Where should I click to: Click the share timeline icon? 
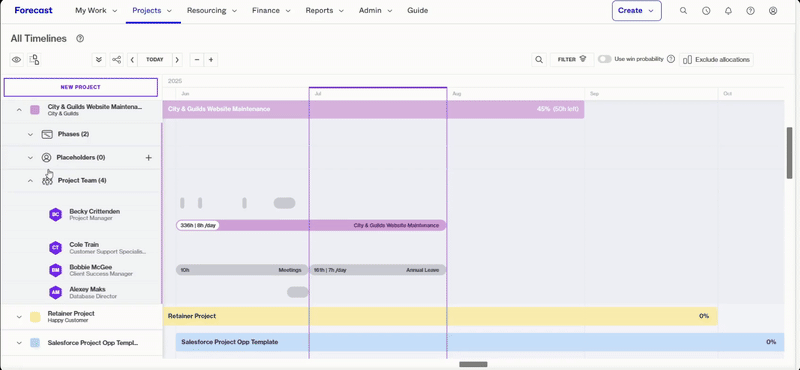click(x=116, y=60)
